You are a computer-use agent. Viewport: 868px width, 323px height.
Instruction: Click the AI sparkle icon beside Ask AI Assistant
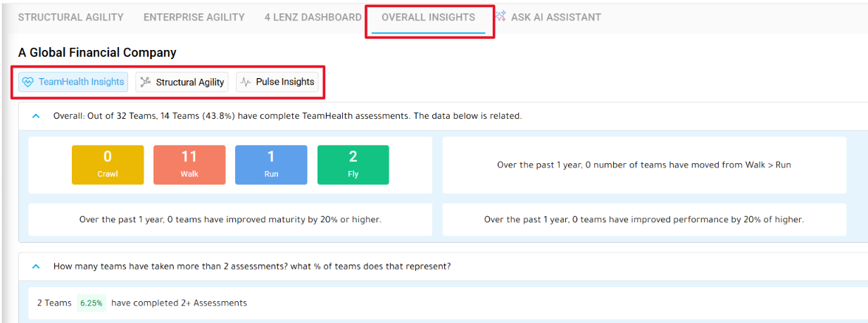click(x=501, y=16)
